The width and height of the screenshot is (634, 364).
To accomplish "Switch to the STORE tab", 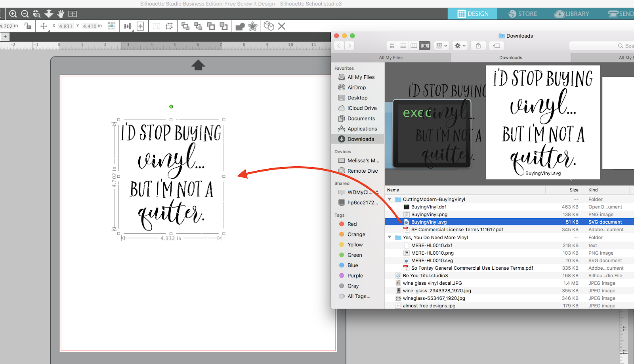I will click(523, 14).
